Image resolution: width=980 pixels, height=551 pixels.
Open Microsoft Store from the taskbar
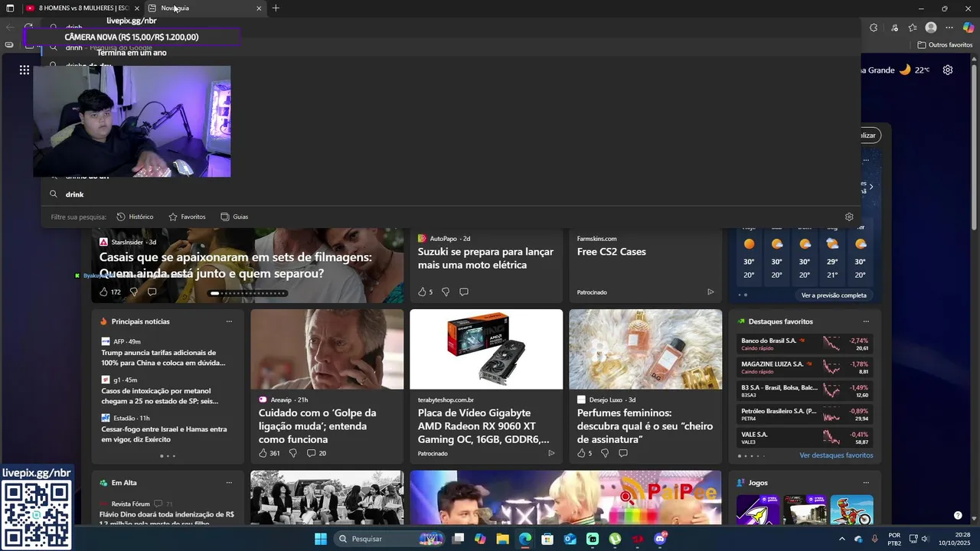coord(547,539)
